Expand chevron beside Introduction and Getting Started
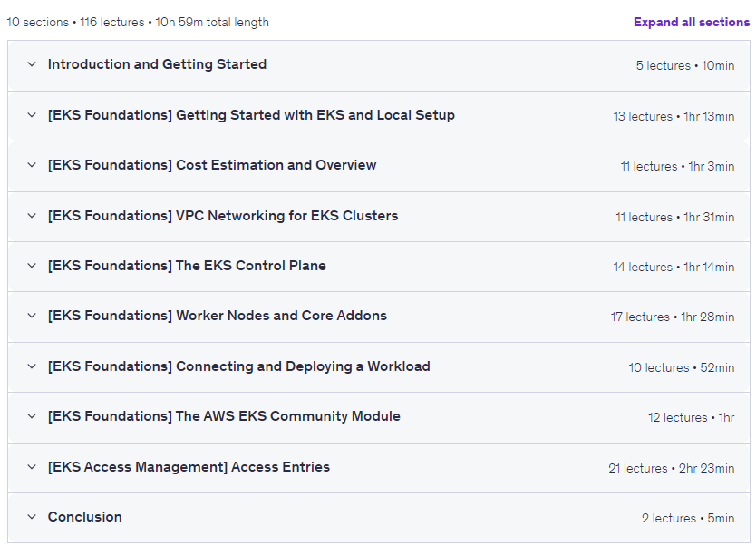The width and height of the screenshot is (756, 546). [x=32, y=64]
